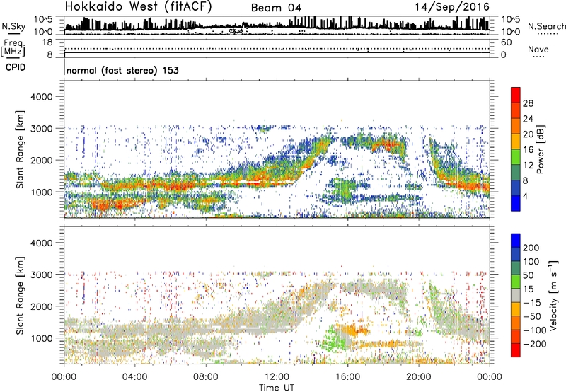Viewport: 566px width, 392px height.
Task: Click the "Slant Range [km]" label of velocity panel
Action: [20, 296]
